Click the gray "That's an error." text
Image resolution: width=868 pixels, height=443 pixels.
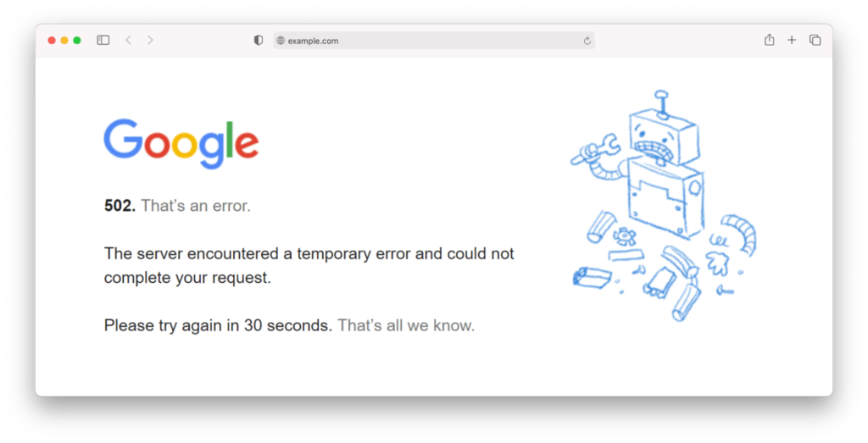click(196, 205)
